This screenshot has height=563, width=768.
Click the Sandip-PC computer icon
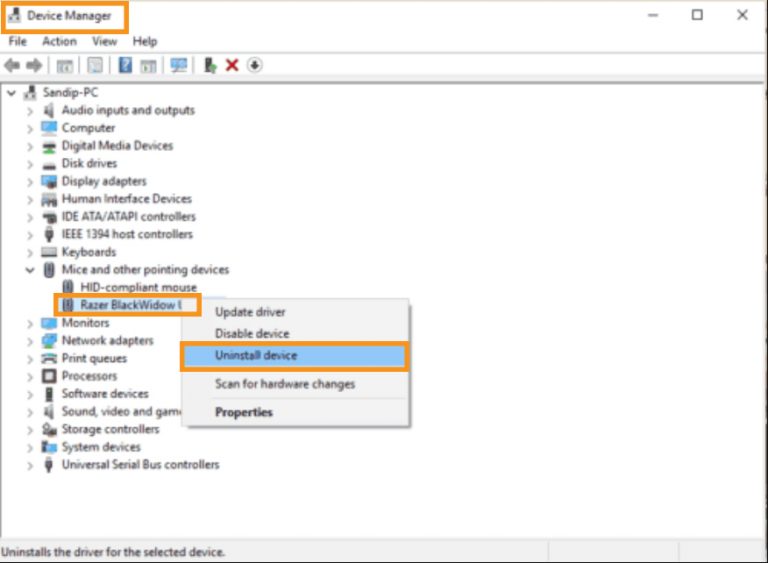30,92
